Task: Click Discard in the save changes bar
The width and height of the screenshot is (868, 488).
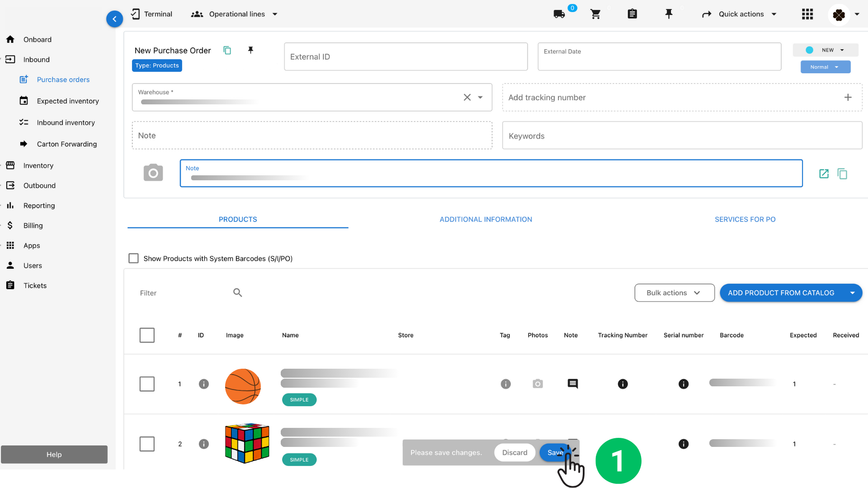Action: [514, 452]
